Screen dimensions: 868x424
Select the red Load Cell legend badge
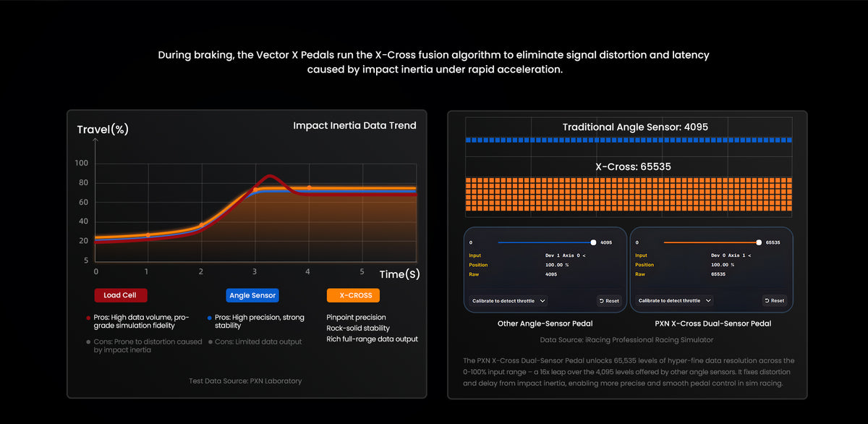coord(121,295)
